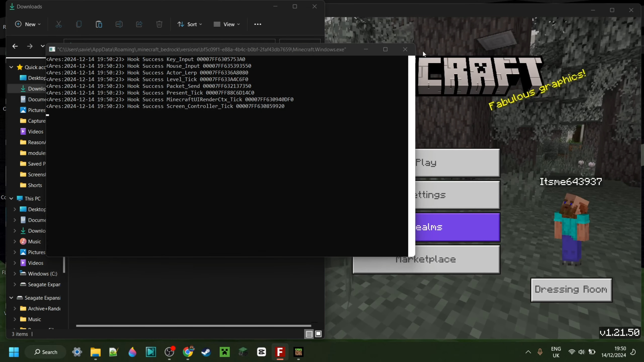Open the recent locations chevron in Explorer
644x362 pixels.
(x=43, y=46)
